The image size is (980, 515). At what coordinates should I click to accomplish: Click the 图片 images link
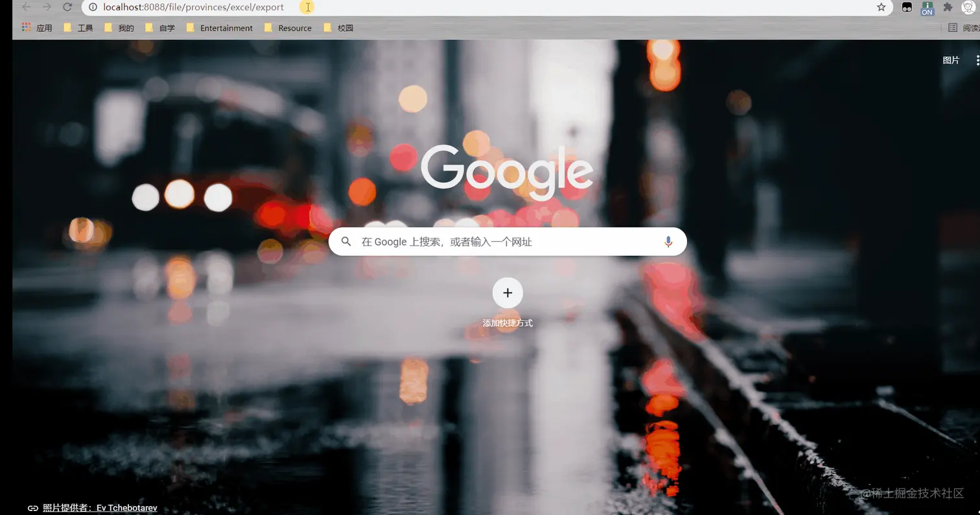951,60
